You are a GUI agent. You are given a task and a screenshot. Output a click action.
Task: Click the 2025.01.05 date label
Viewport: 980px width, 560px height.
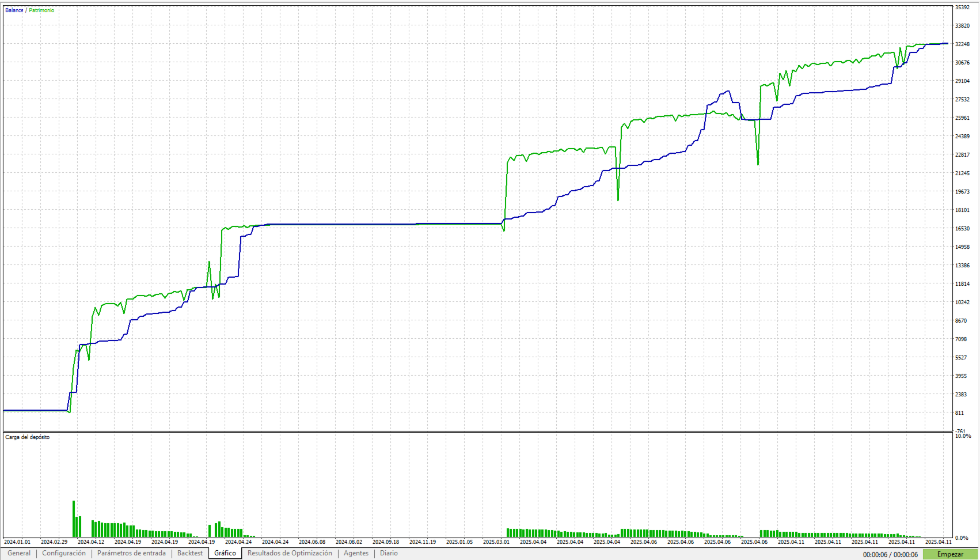click(x=459, y=542)
